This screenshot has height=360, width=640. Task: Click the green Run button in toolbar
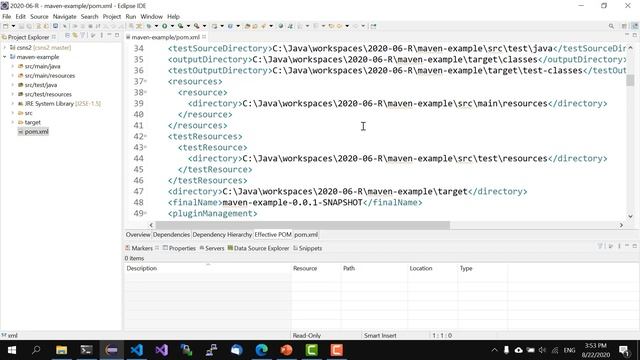point(164,26)
